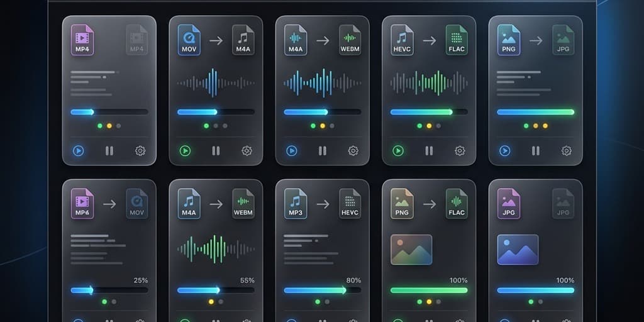
Task: Select MP4 source icon on the 25% card
Action: 82,203
